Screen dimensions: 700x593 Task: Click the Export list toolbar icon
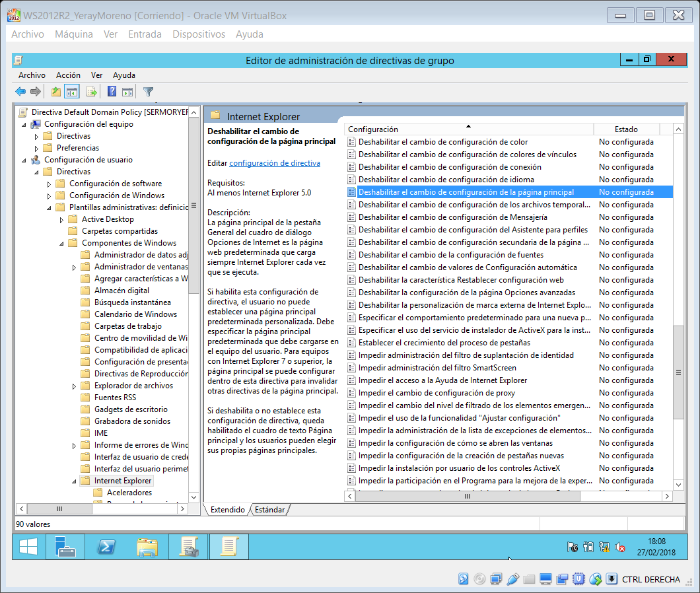(92, 92)
